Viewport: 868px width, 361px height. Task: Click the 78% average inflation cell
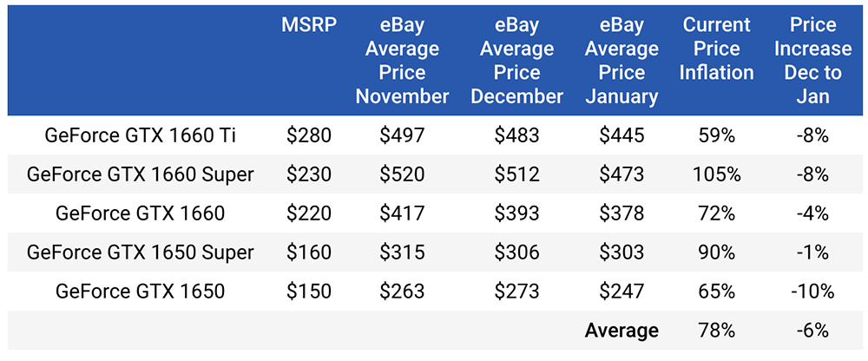click(716, 331)
